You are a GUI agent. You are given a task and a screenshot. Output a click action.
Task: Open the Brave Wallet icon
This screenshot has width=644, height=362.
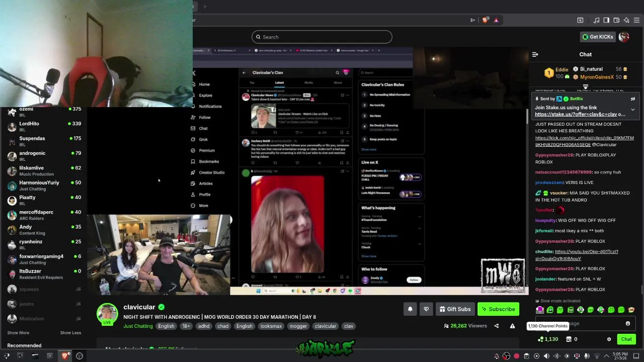[x=616, y=20]
